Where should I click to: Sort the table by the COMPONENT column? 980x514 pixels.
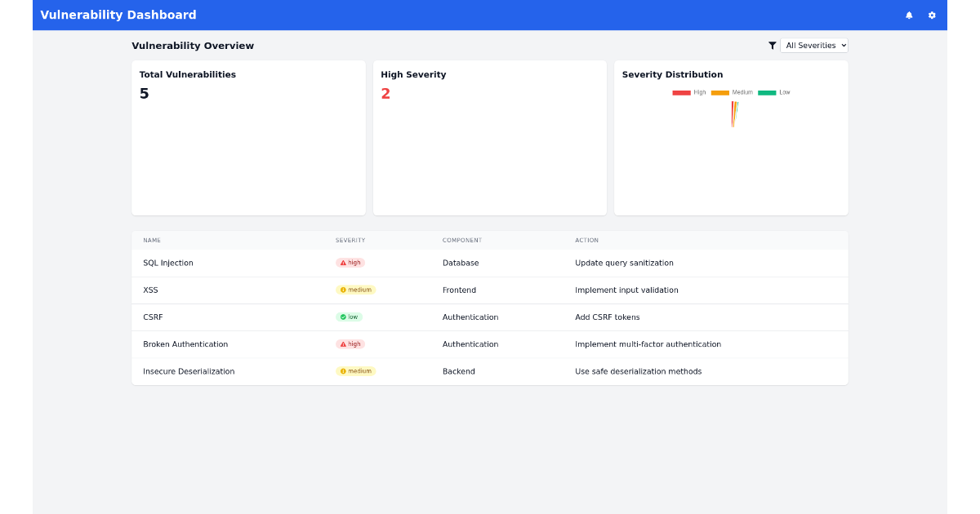(x=462, y=240)
